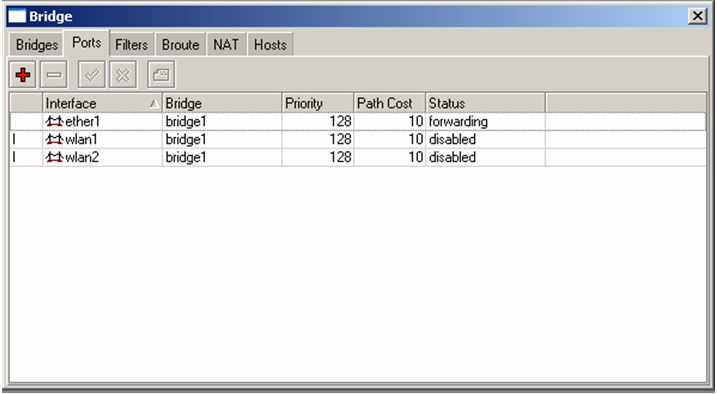Select the Ports tab
The width and height of the screenshot is (717, 394).
86,43
